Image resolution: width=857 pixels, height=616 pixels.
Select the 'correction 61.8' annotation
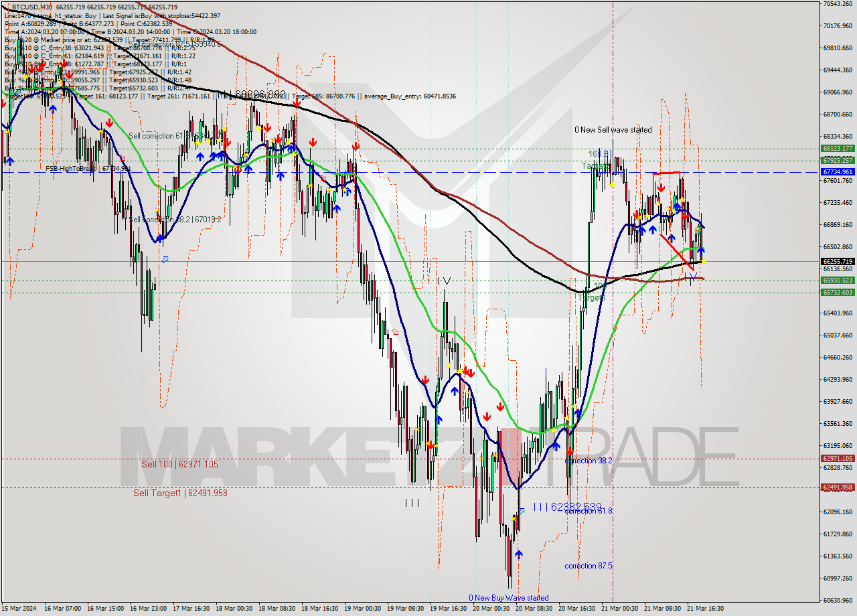(589, 511)
